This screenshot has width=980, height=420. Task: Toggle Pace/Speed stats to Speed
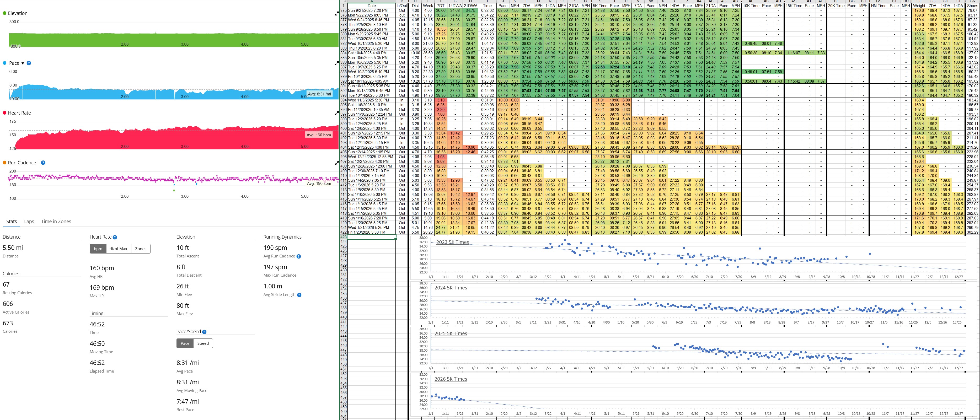tap(203, 343)
